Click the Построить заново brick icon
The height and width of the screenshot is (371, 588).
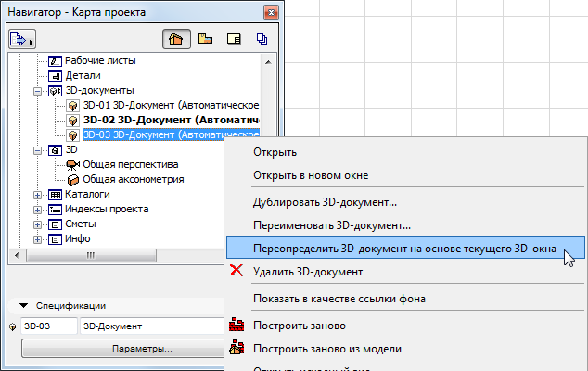pyautogui.click(x=236, y=325)
